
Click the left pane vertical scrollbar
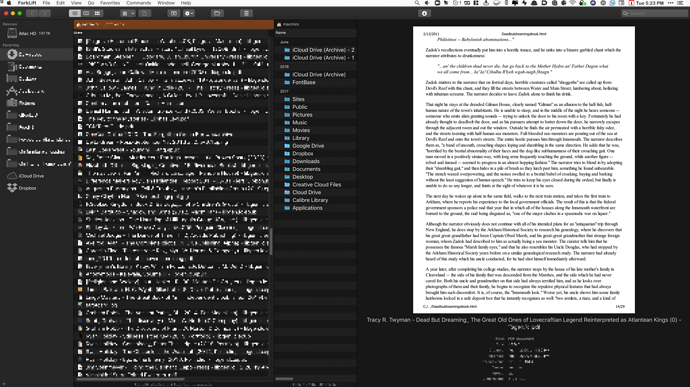(x=271, y=241)
